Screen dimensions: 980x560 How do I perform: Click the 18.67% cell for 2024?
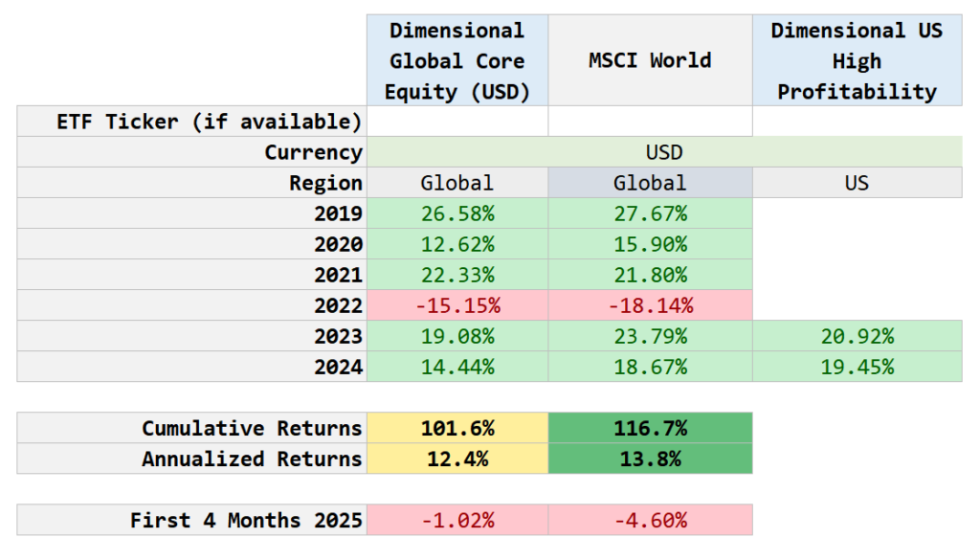[650, 367]
